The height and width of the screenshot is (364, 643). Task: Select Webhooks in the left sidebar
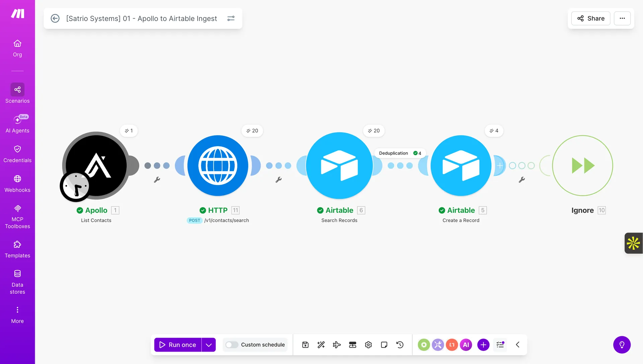click(17, 183)
